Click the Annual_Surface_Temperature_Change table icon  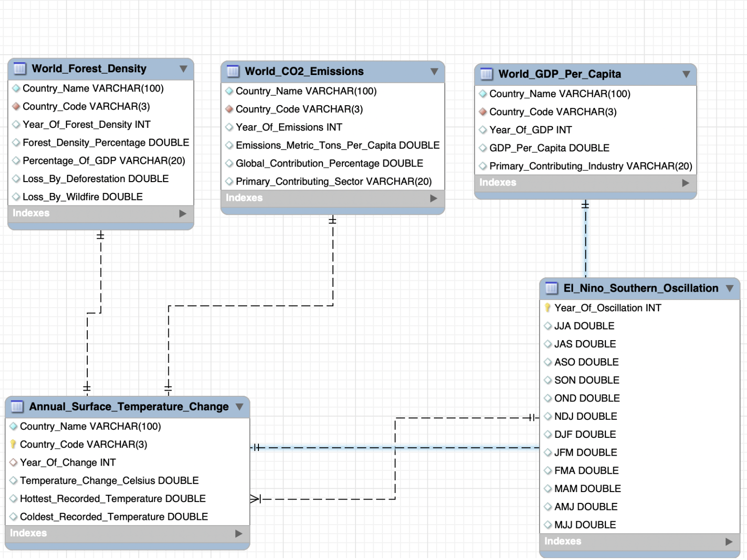[17, 407]
